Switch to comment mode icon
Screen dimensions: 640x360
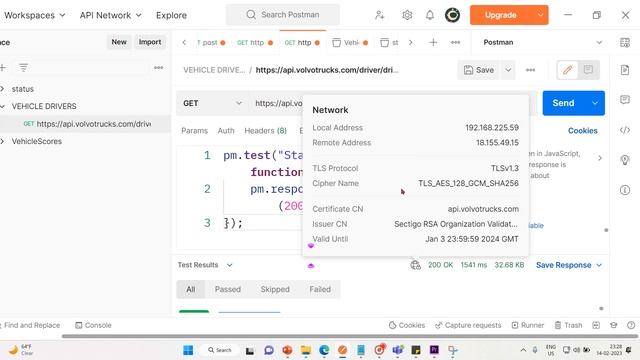588,70
